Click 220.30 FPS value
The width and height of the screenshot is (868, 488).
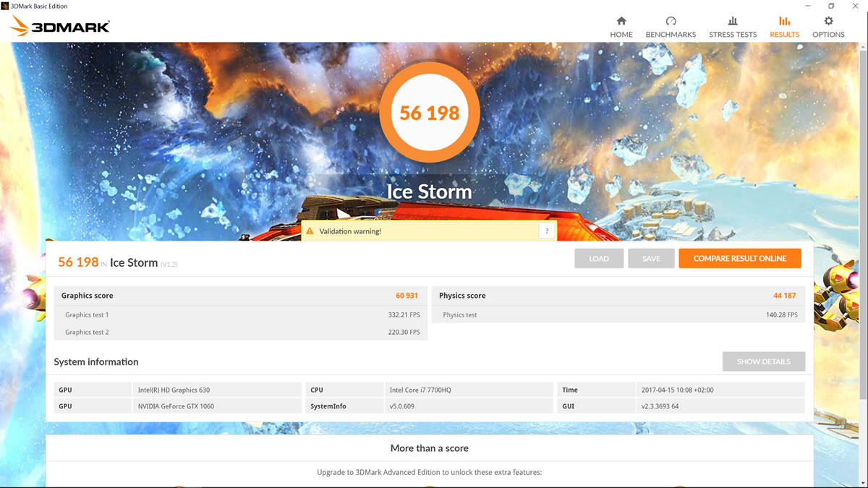click(x=404, y=333)
